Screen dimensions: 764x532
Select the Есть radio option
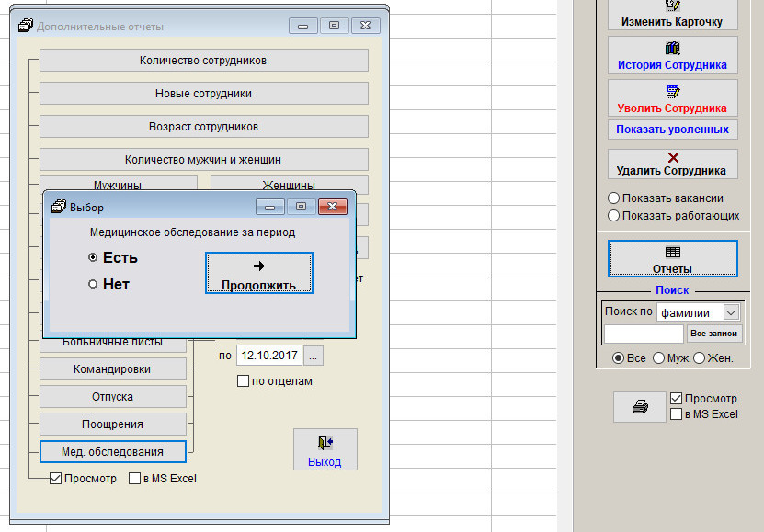click(93, 257)
